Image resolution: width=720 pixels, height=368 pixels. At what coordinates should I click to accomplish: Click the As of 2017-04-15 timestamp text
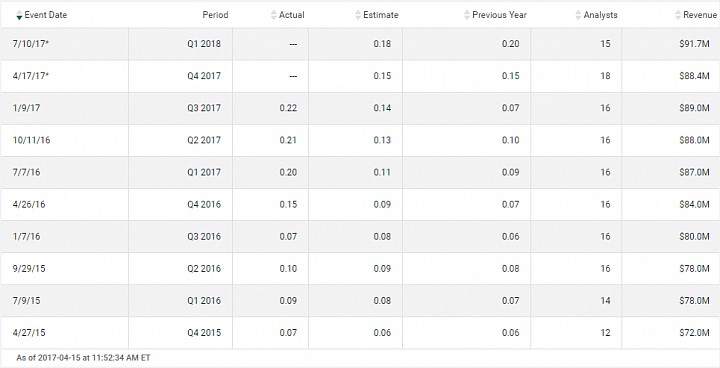[x=84, y=357]
